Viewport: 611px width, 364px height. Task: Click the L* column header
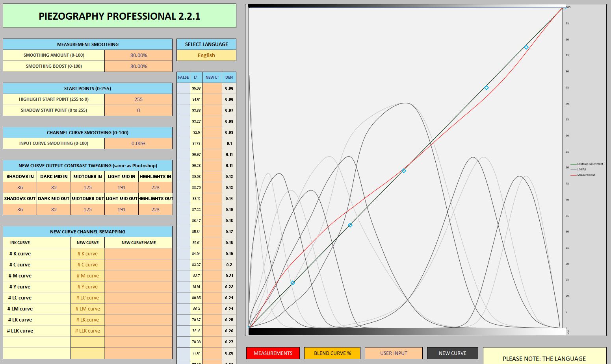pyautogui.click(x=196, y=78)
